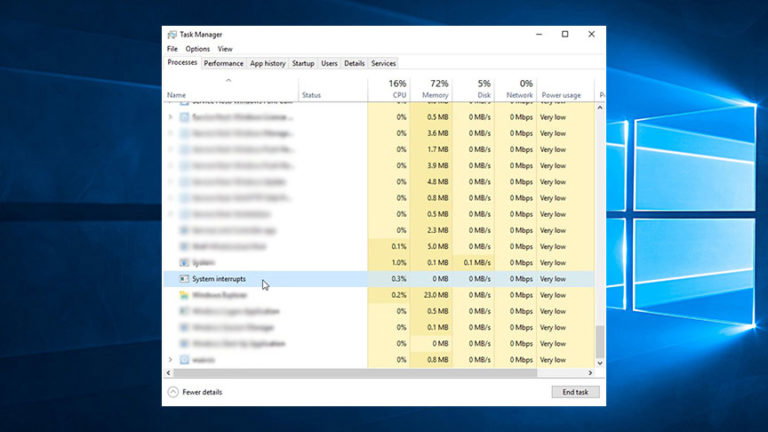Sort by the 16% CPU column header
768x432 pixels.
(x=389, y=89)
